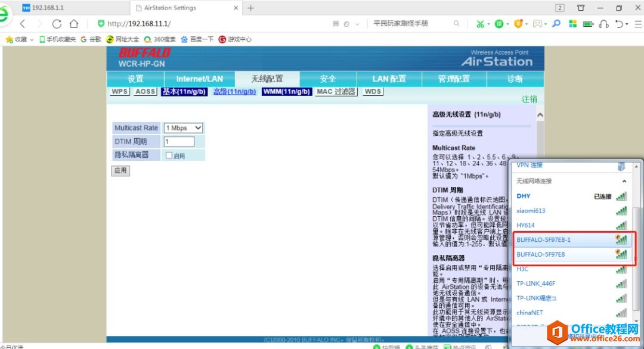Select the TP-LINK_446F wireless network
Screen dimensions: 644x349
[572, 283]
